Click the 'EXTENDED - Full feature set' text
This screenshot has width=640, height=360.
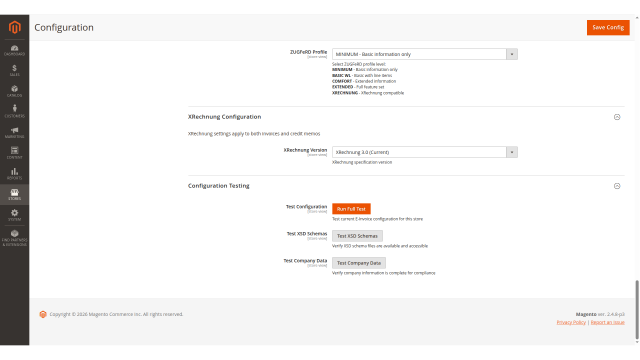click(358, 87)
